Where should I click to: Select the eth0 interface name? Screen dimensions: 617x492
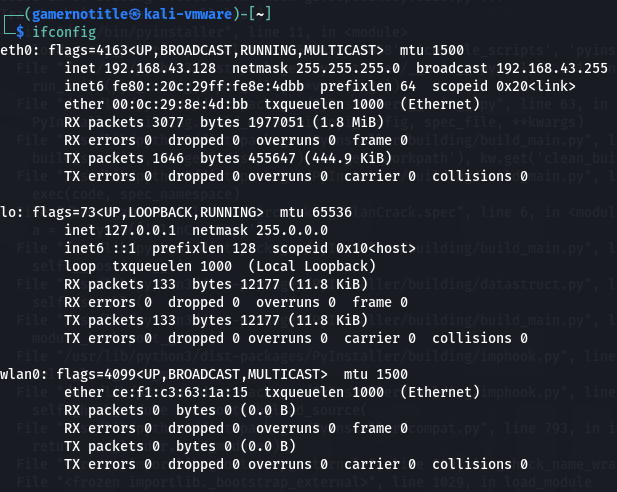16,50
